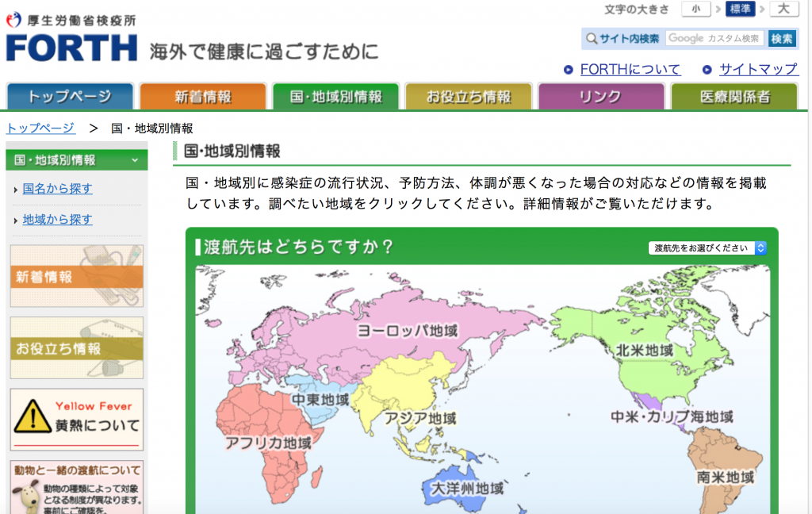Open the 黄熱について Yellow Fever banner
Viewport: 812px width, 514px height.
click(x=77, y=419)
